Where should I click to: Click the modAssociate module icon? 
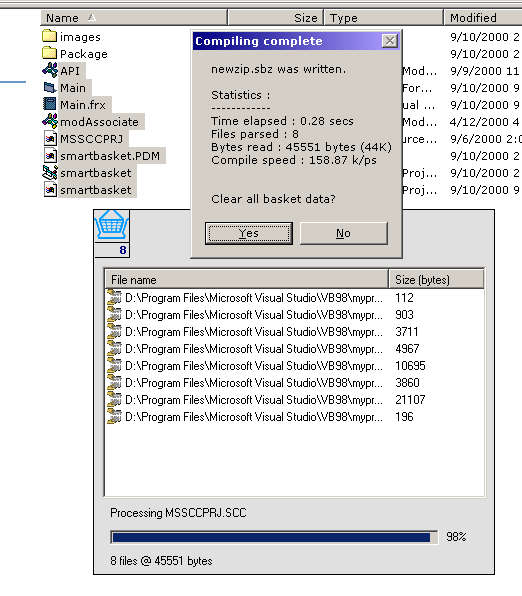coord(50,121)
